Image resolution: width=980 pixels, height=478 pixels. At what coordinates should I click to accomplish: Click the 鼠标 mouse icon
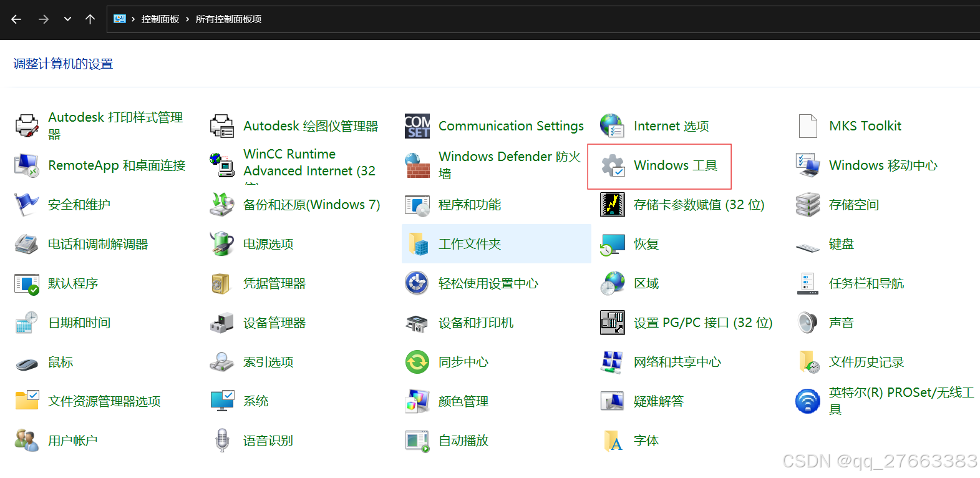coord(27,363)
